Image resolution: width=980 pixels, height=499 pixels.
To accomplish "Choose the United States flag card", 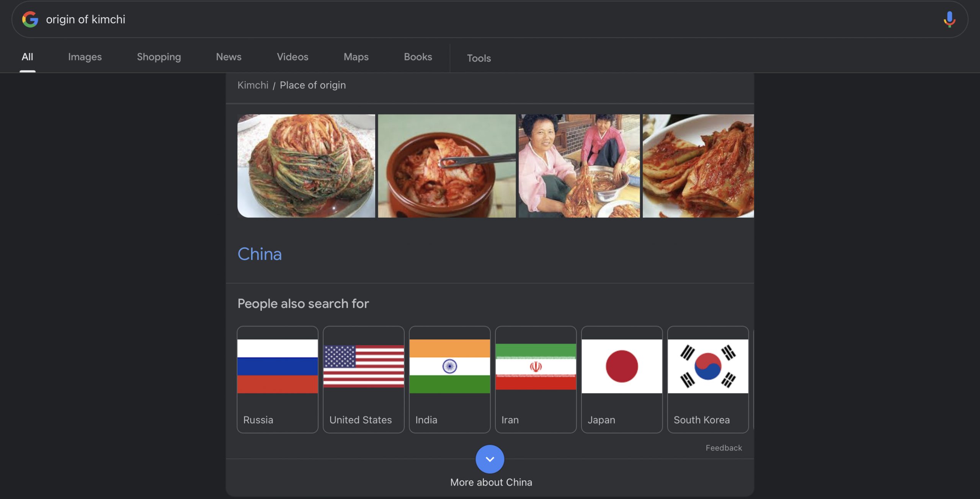I will tap(363, 379).
